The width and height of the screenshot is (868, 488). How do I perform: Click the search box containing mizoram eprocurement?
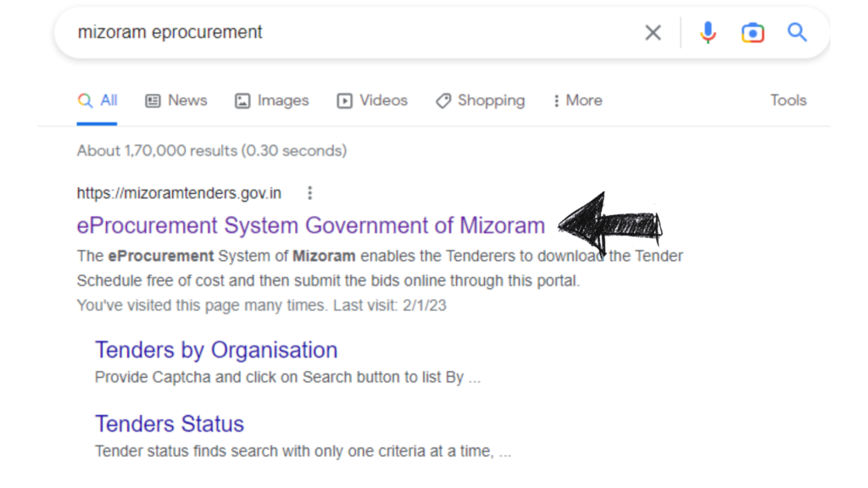339,33
